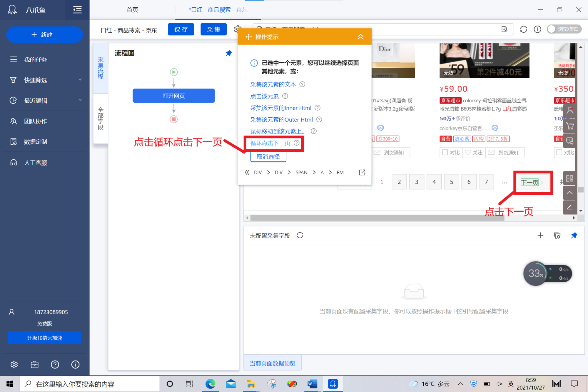Switch to the 口红 - 商品搜索 - 京东 tab
The height and width of the screenshot is (392, 588).
coord(218,10)
